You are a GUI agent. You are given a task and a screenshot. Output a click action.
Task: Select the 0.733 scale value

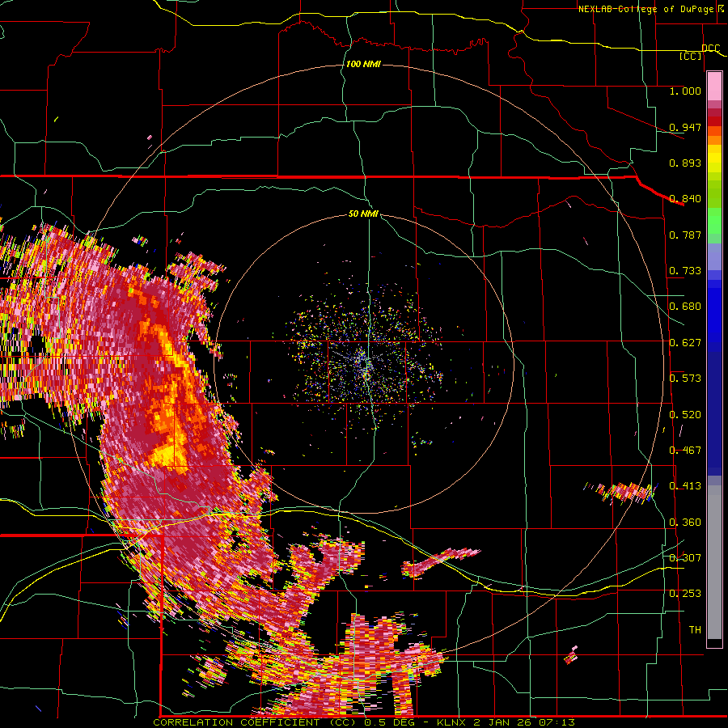pos(685,271)
